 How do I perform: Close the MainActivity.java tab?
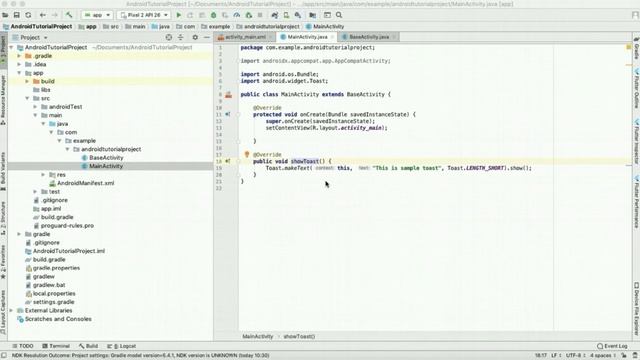pyautogui.click(x=332, y=37)
